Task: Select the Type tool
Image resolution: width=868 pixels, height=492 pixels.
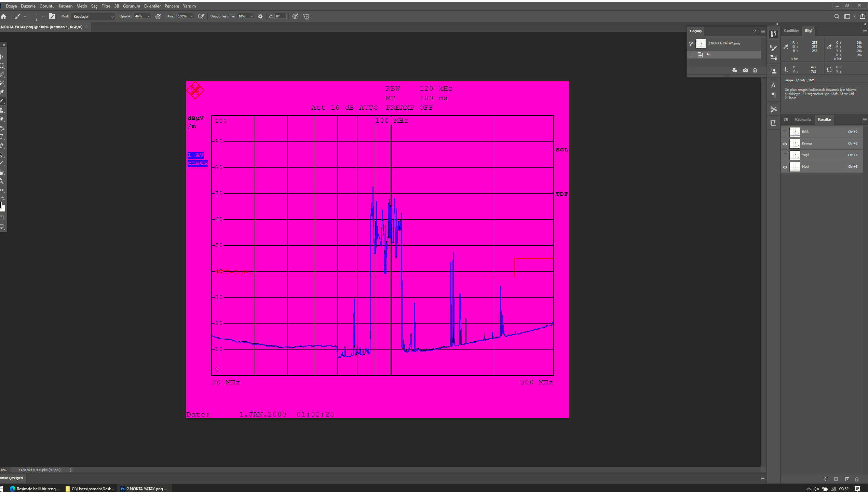Action: point(2,137)
